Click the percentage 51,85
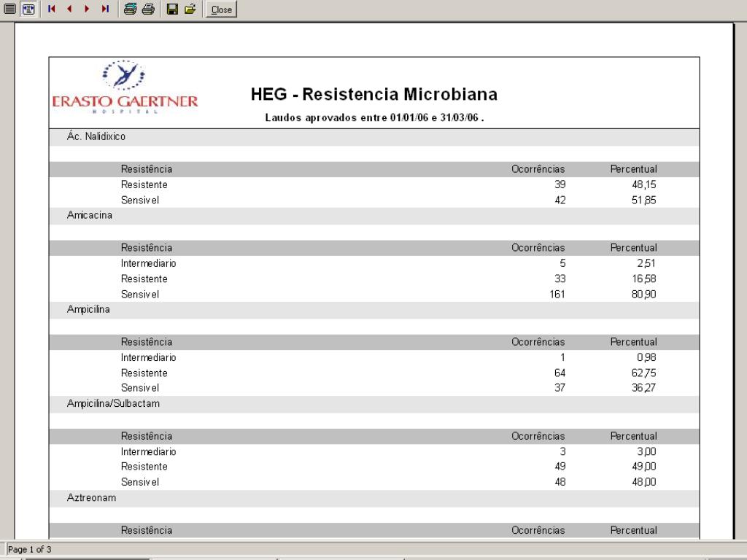This screenshot has height=560, width=747. [644, 200]
